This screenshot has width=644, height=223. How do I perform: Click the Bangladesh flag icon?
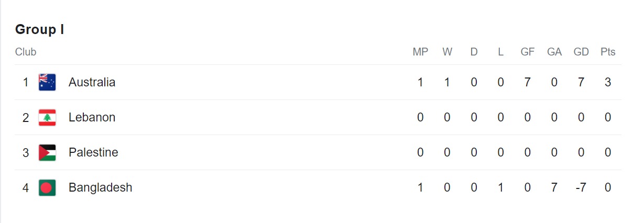(x=47, y=187)
